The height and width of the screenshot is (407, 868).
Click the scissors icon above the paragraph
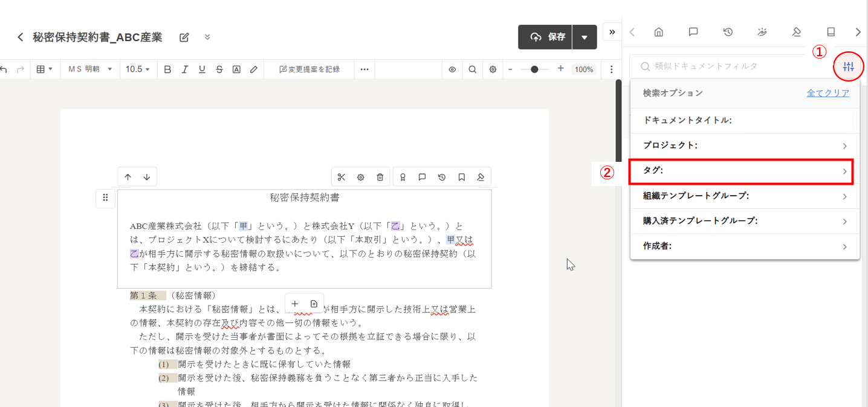point(342,177)
